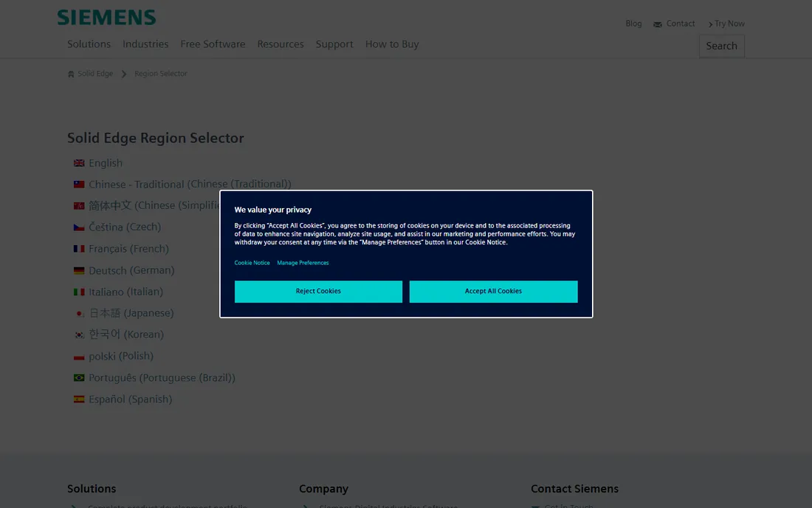Open the Contact link
The image size is (812, 508).
tap(681, 24)
